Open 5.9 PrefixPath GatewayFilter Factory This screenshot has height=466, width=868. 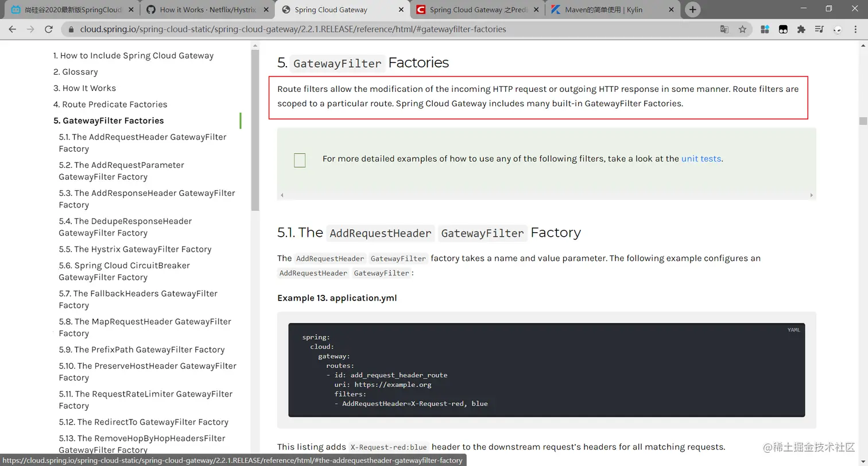141,350
